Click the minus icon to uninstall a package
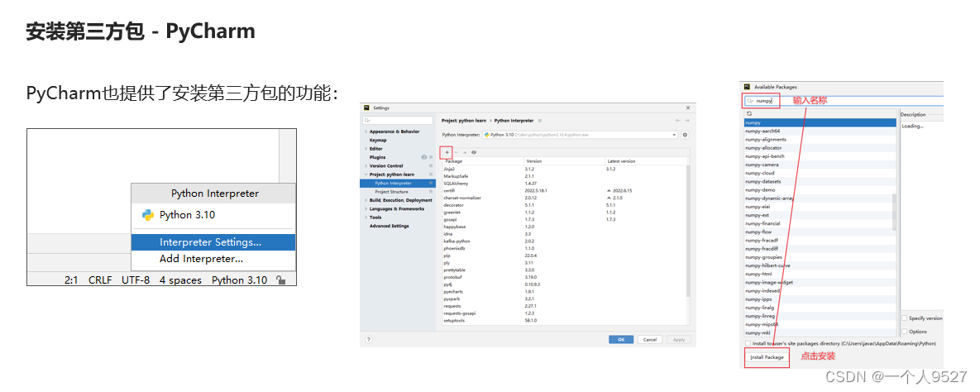Viewport: 980px width, 392px height. tap(456, 152)
